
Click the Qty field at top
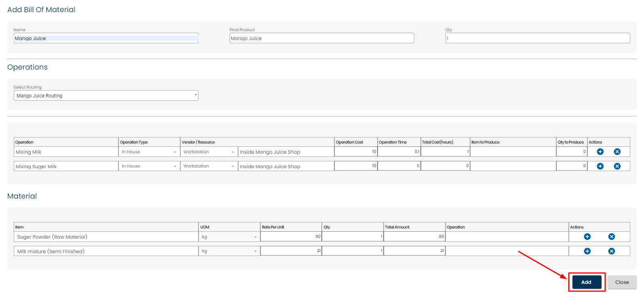538,38
